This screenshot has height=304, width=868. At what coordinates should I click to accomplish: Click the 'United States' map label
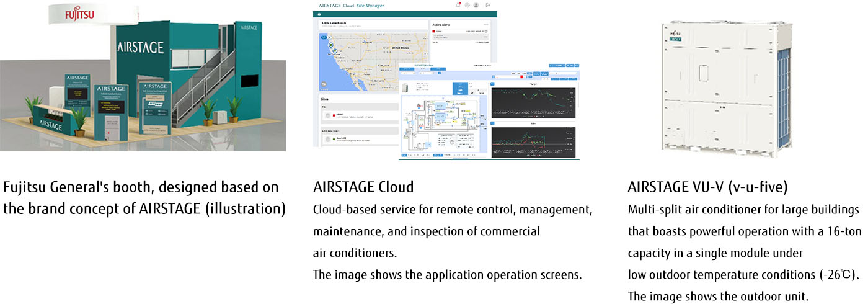(x=401, y=48)
